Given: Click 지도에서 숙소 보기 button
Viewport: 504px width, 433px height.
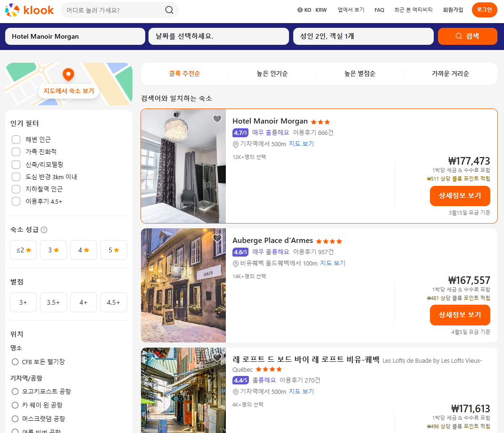Looking at the screenshot, I should coord(69,91).
